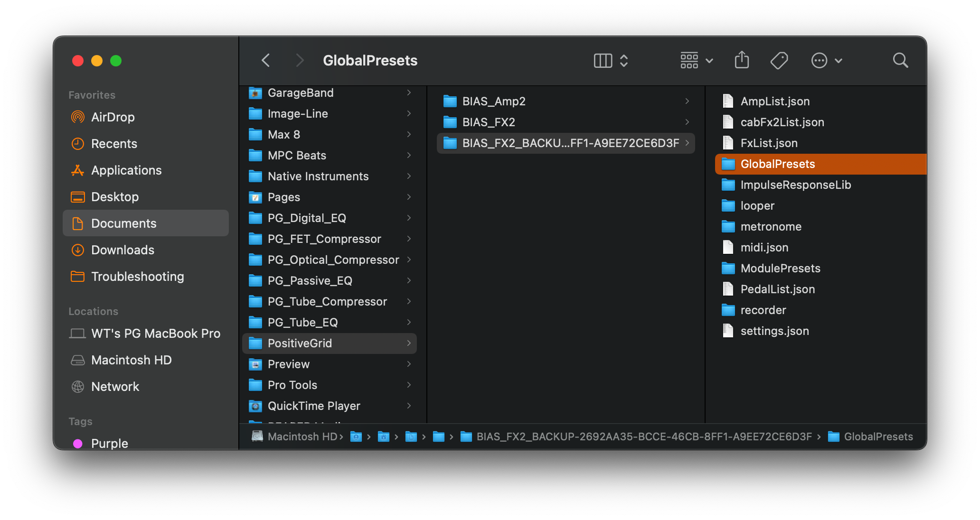Viewport: 980px width, 520px height.
Task: Expand the PG_FET_Compressor folder chevron
Action: click(409, 239)
